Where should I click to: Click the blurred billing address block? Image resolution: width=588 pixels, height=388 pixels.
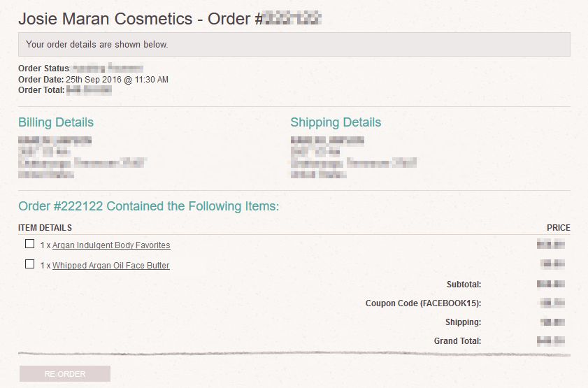[x=82, y=157]
